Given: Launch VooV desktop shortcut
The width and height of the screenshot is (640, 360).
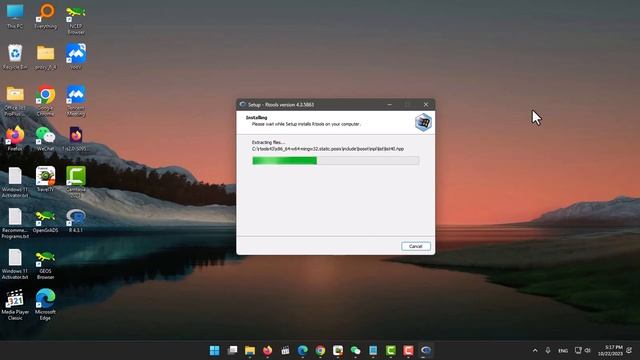Looking at the screenshot, I should click(x=76, y=57).
